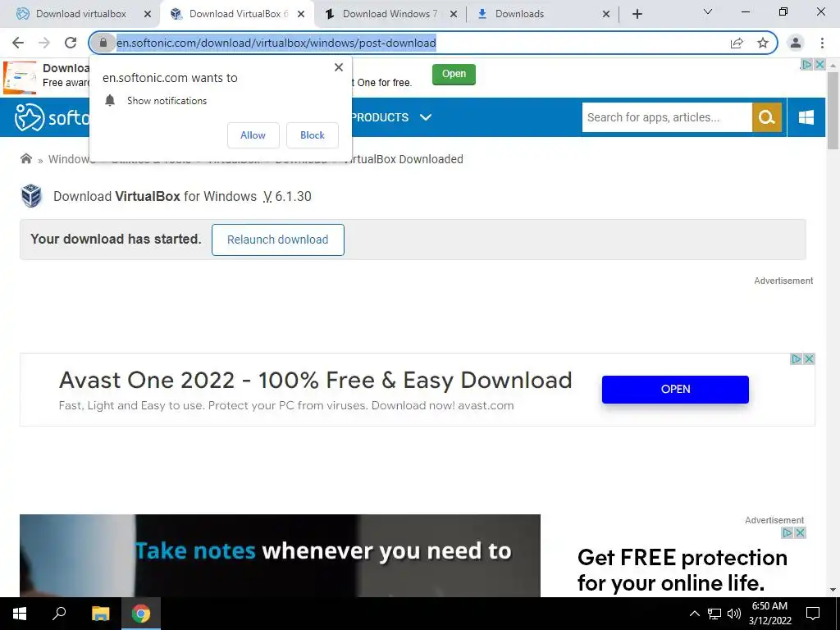Viewport: 840px width, 630px height.
Task: Open network status tray icon
Action: pos(714,614)
